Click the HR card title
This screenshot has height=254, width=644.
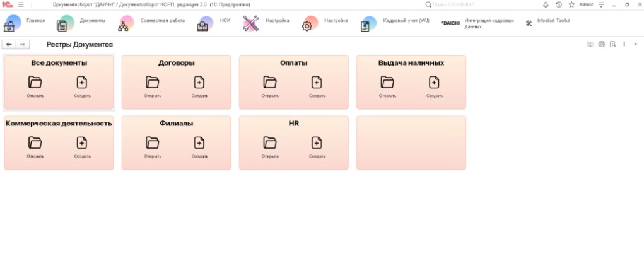294,124
